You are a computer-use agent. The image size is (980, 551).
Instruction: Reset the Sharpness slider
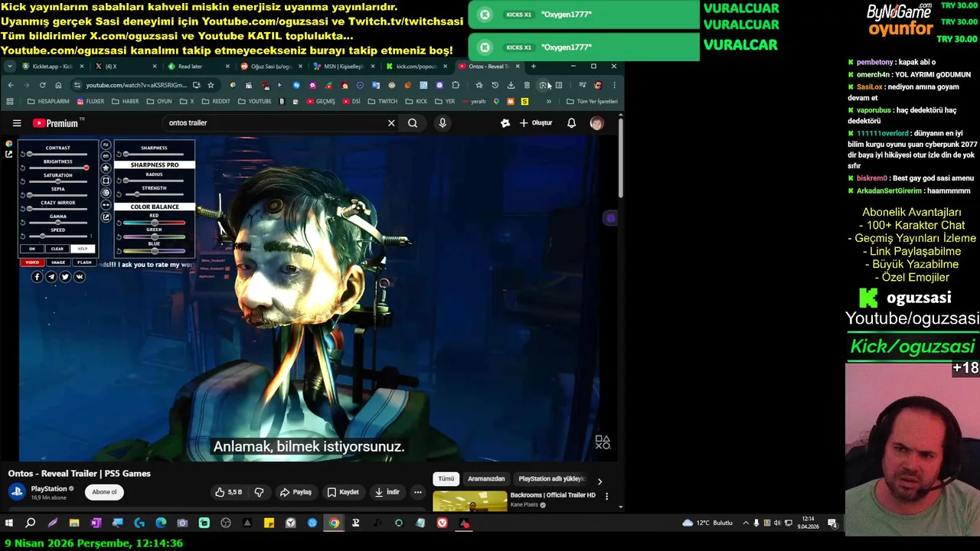[119, 154]
